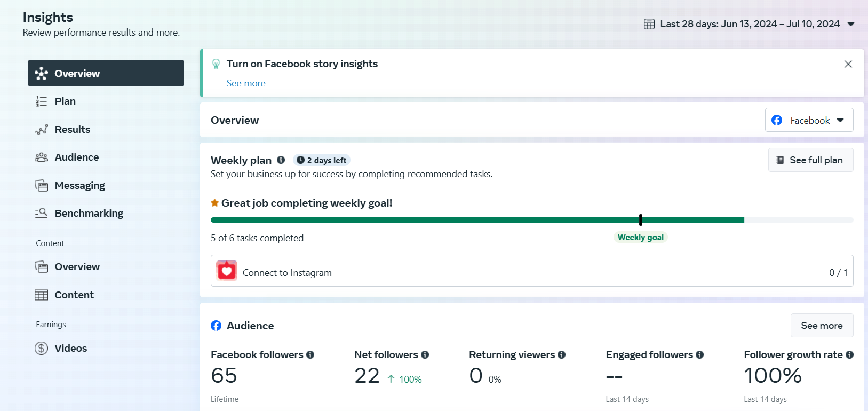
Task: Click the Facebook logo in platform selector
Action: 777,120
